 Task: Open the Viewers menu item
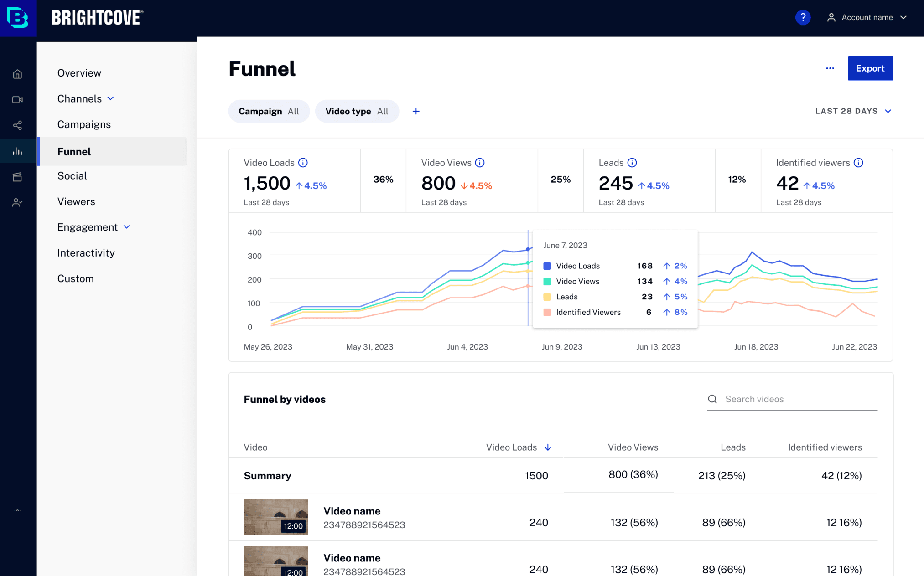76,201
